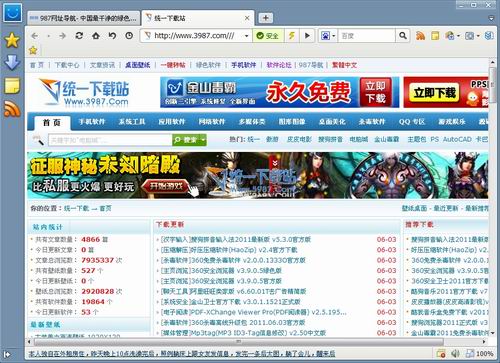Open the RSS feed icon in the sidebar
This screenshot has width=500, height=363.
12,109
